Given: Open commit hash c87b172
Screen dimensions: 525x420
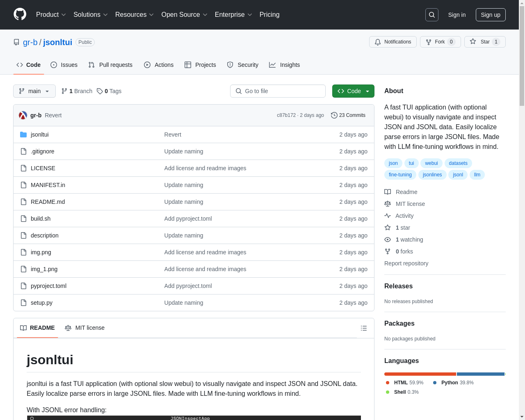Looking at the screenshot, I should pos(286,115).
